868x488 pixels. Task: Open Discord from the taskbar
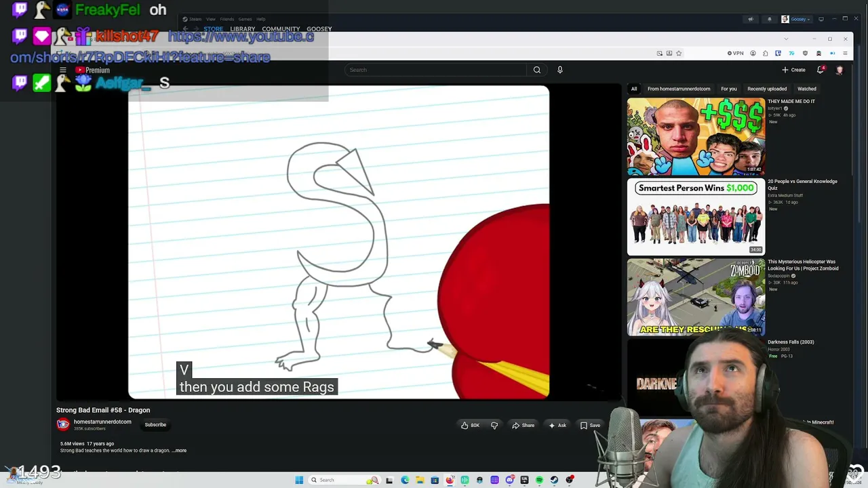pyautogui.click(x=509, y=480)
